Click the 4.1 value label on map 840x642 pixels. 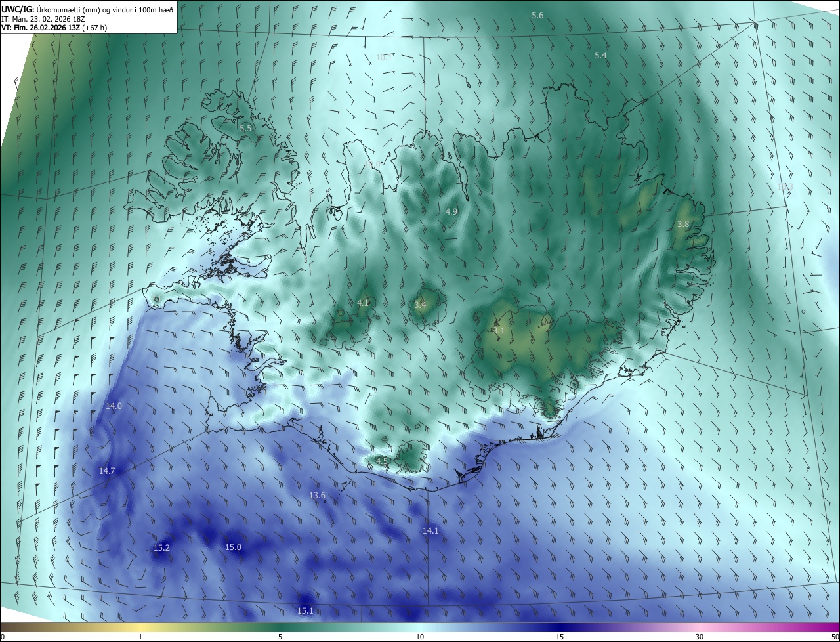pos(363,303)
